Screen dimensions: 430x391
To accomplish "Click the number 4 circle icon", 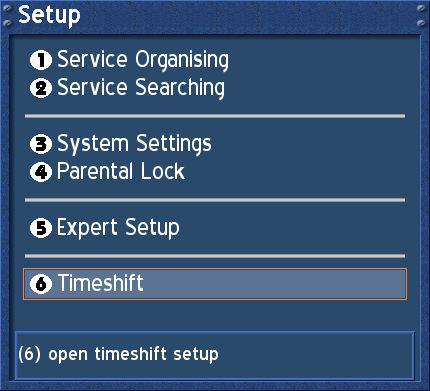I will [x=41, y=172].
